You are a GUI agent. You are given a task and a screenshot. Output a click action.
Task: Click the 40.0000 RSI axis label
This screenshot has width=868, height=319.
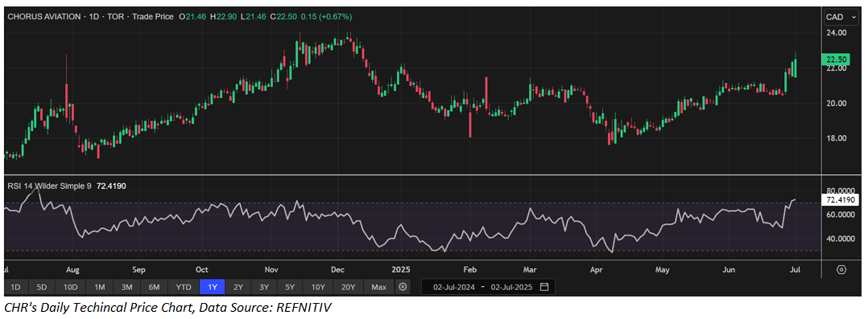point(840,238)
